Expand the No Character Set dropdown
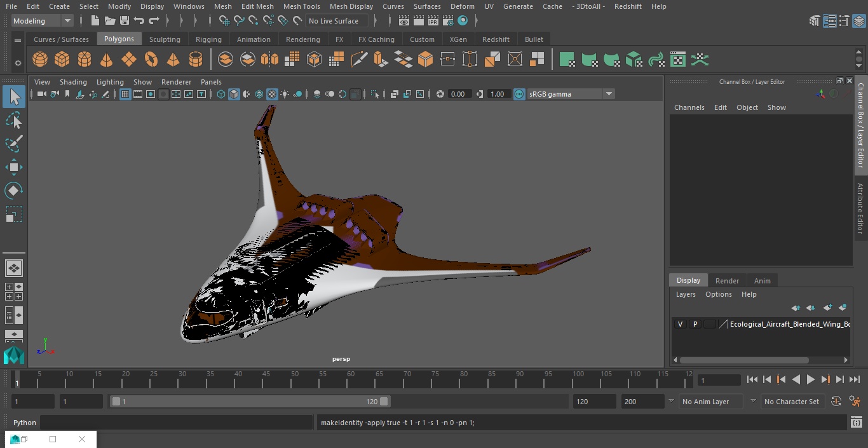868x448 pixels. [753, 401]
